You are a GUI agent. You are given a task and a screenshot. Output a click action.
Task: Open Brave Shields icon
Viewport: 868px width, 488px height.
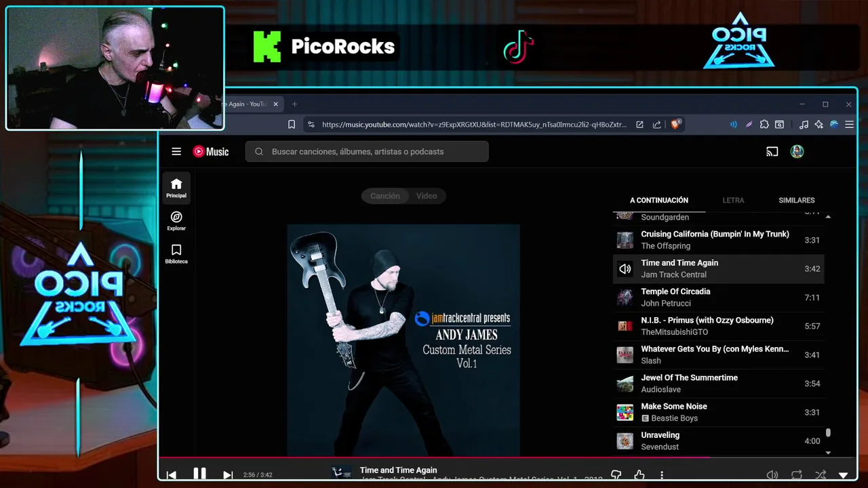[x=675, y=124]
